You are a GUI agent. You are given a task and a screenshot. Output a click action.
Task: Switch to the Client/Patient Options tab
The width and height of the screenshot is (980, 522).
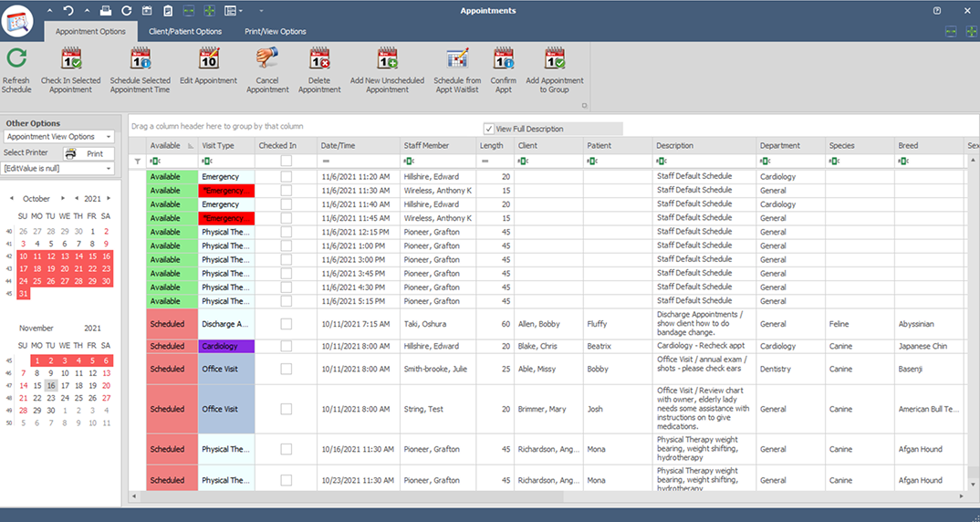coord(185,31)
